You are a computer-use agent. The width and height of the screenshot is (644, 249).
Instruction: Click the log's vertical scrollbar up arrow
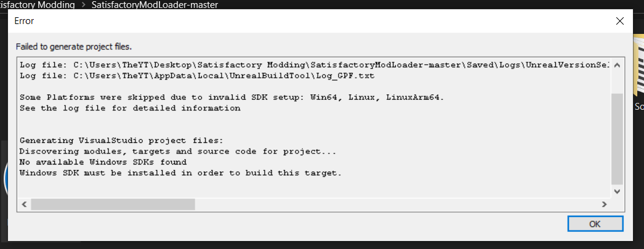617,65
